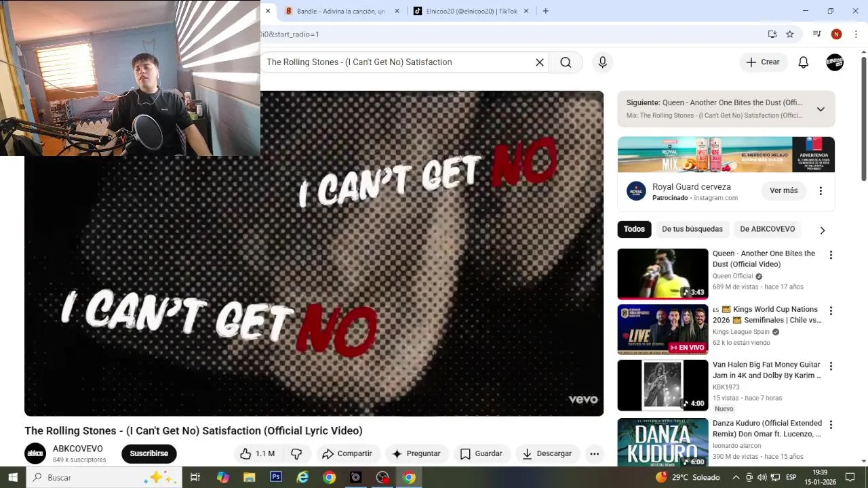The image size is (868, 488).
Task: Open the Van Halen guitar jam thumbnail
Action: pyautogui.click(x=663, y=385)
